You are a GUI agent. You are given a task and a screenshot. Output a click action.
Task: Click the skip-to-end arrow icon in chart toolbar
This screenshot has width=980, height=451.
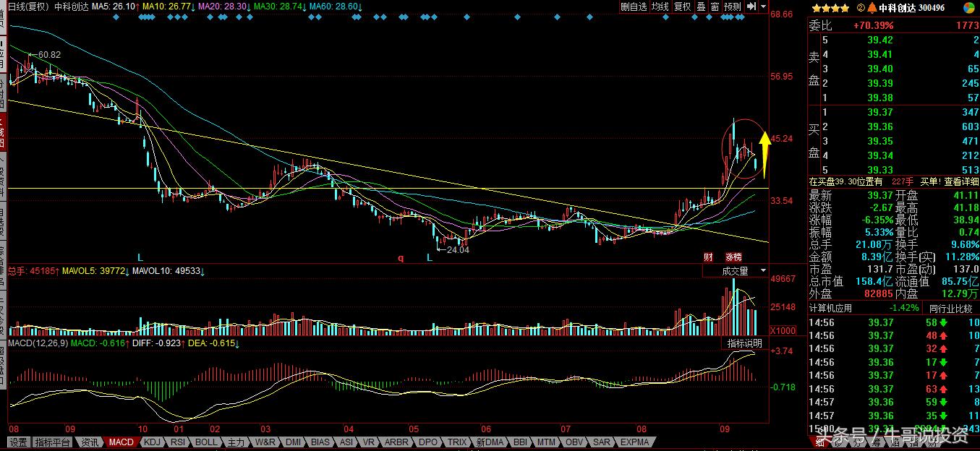tap(752, 7)
